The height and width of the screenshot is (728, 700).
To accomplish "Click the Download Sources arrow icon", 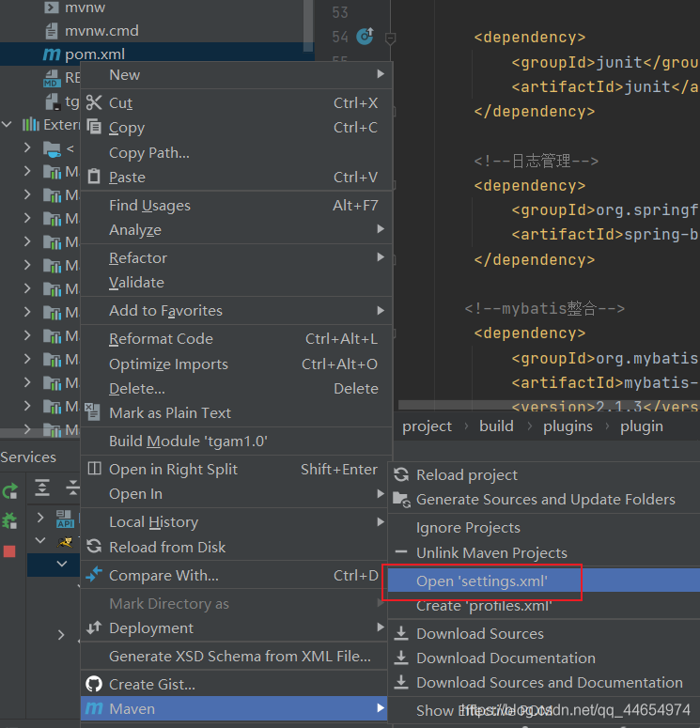I will click(401, 634).
